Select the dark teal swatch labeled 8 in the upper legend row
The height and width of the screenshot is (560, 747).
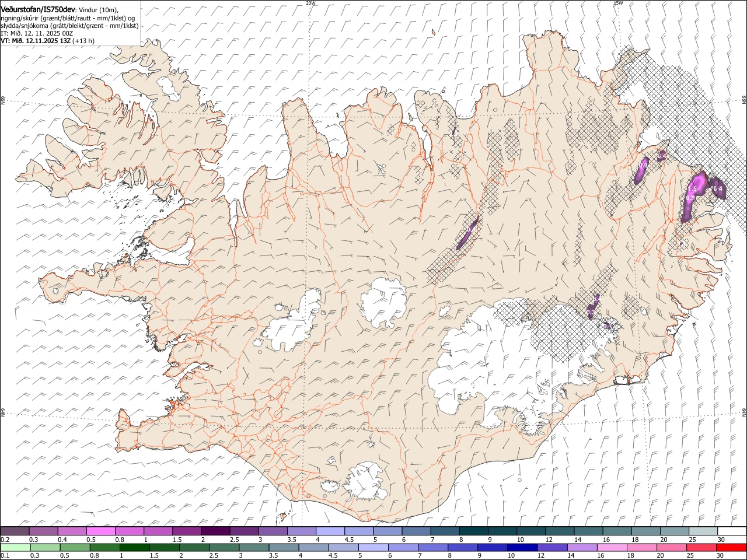click(x=473, y=531)
